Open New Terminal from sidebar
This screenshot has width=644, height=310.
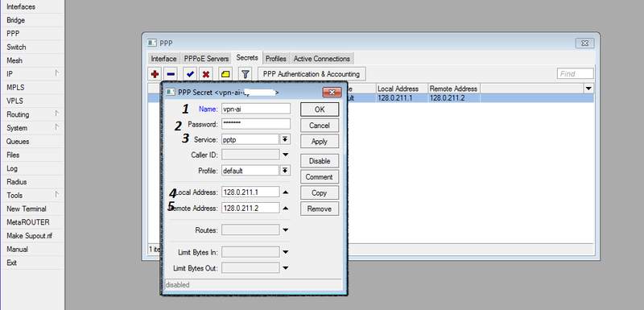point(27,209)
